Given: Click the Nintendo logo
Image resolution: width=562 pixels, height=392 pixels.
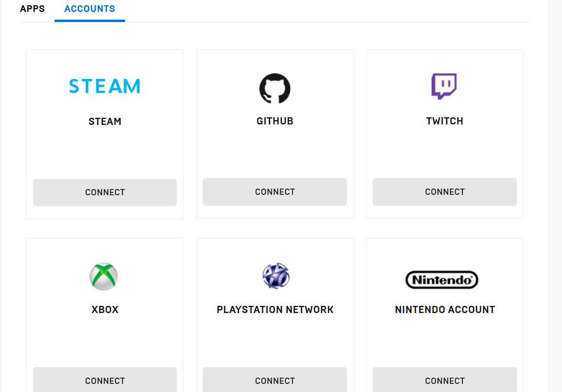Looking at the screenshot, I should [x=442, y=280].
